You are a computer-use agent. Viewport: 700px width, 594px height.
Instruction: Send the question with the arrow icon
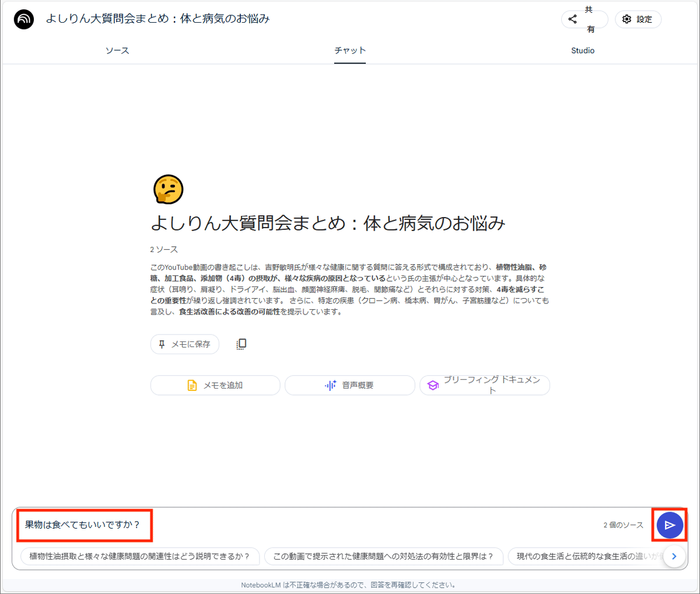668,525
